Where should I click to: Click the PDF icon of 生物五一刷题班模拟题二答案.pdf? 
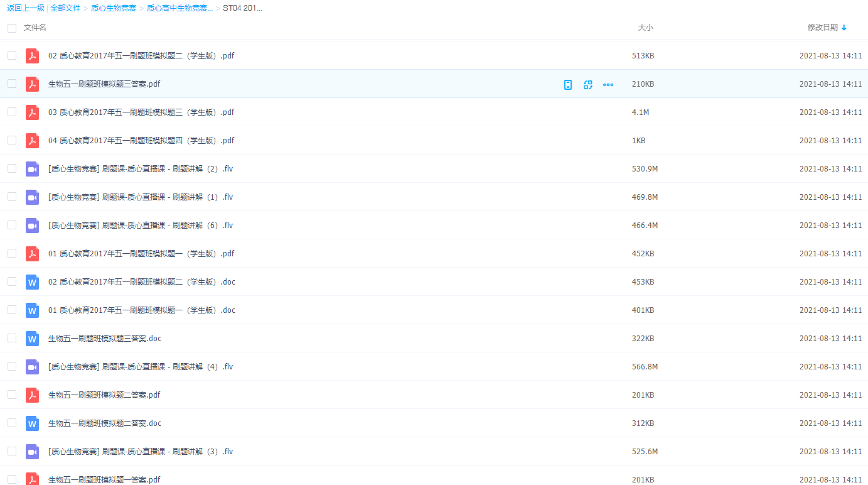[32, 395]
